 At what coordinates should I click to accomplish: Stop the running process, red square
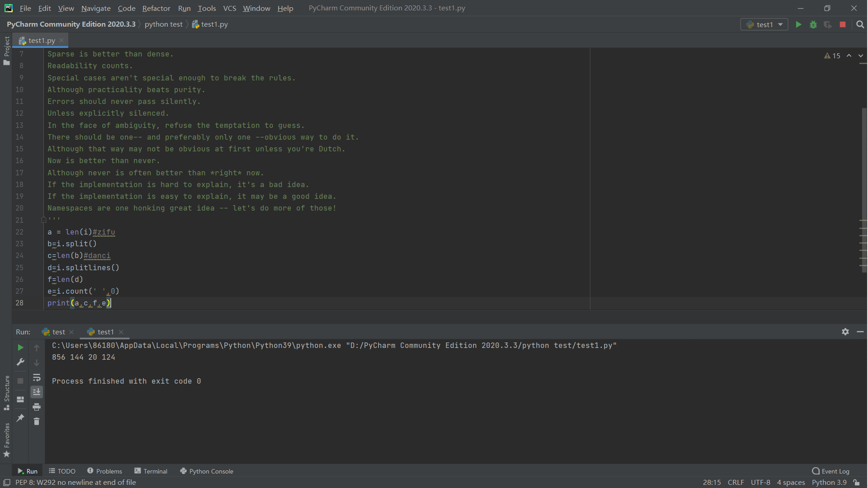[843, 24]
